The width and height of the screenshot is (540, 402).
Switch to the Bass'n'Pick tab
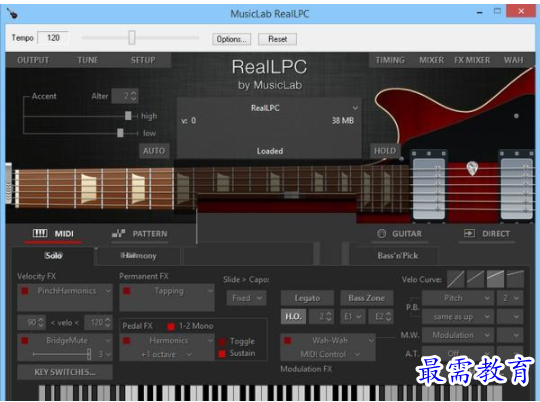pos(397,256)
